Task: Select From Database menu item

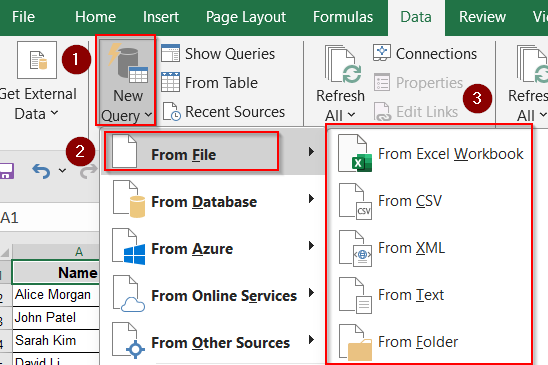Action: [x=213, y=200]
